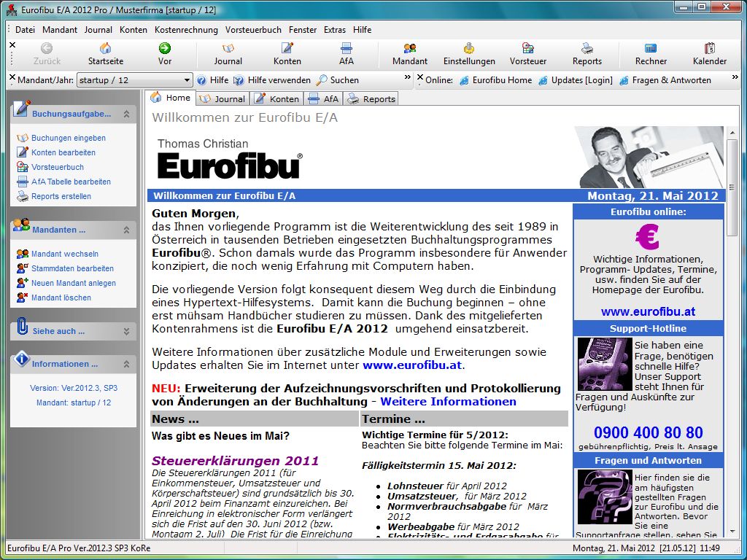Click the Hilfe question mark icon
Image resolution: width=747 pixels, height=560 pixels.
click(202, 80)
